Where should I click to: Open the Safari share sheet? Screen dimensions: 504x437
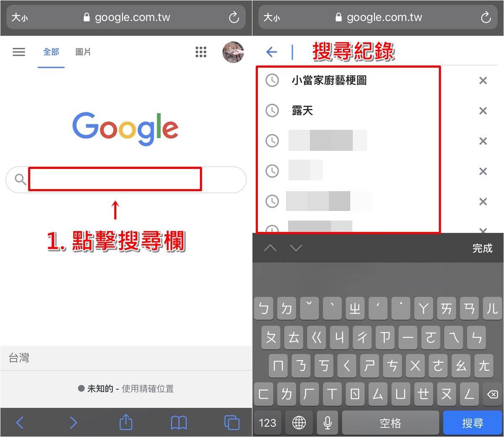point(126,422)
